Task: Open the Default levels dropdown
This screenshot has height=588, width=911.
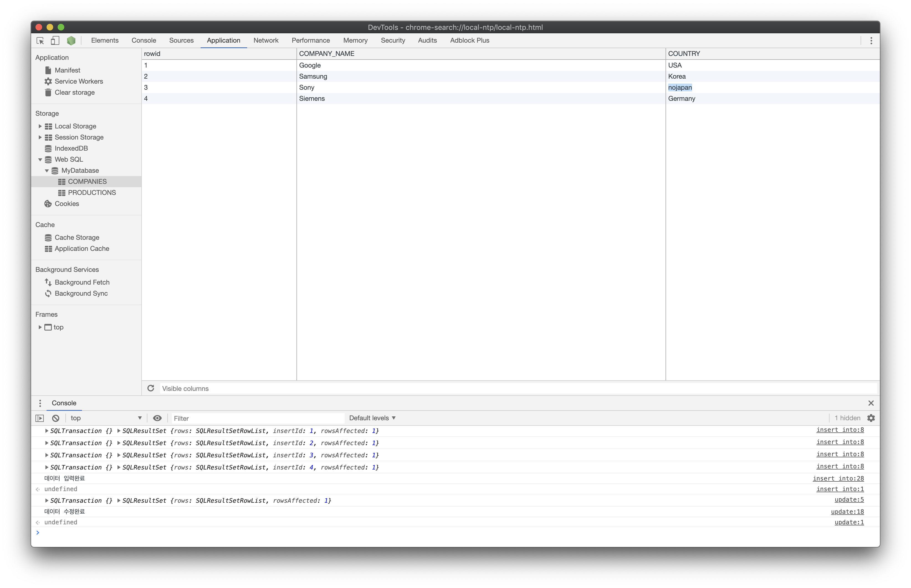Action: (x=372, y=418)
